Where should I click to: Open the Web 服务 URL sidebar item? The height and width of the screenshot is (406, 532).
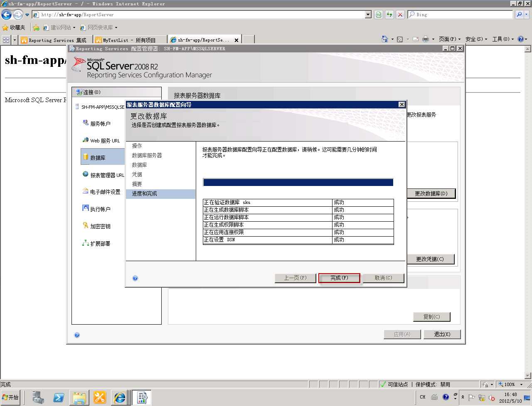(101, 140)
